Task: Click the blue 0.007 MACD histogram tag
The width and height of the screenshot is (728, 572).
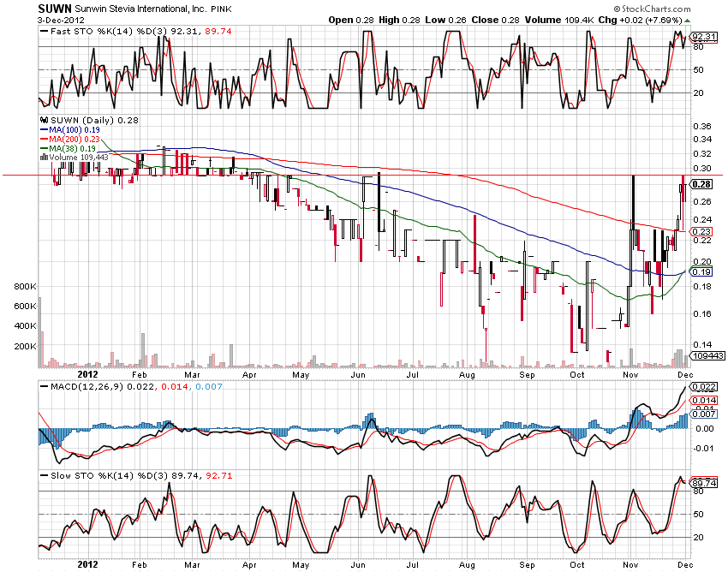Action: pos(704,414)
